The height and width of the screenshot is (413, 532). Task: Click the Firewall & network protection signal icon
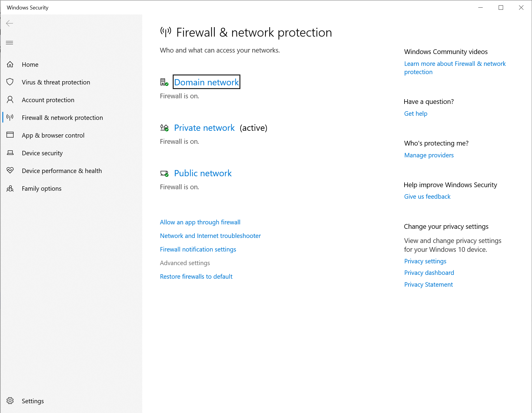coord(10,117)
